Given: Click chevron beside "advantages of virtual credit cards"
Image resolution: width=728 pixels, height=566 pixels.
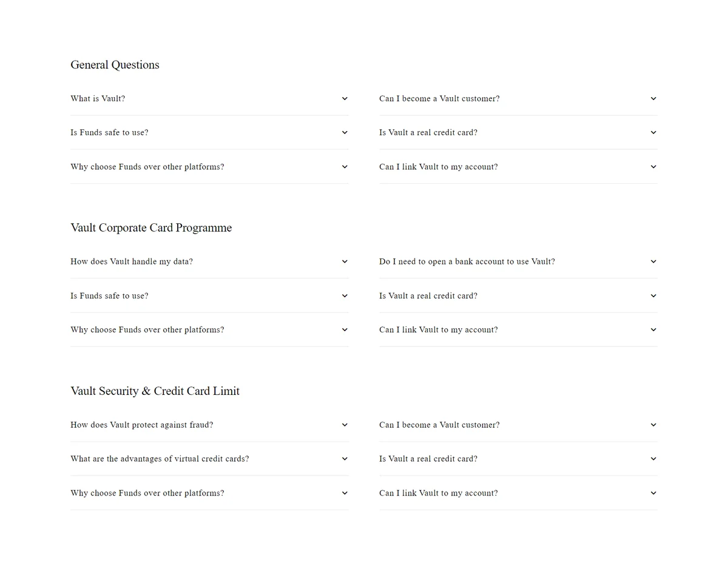Looking at the screenshot, I should pos(345,459).
